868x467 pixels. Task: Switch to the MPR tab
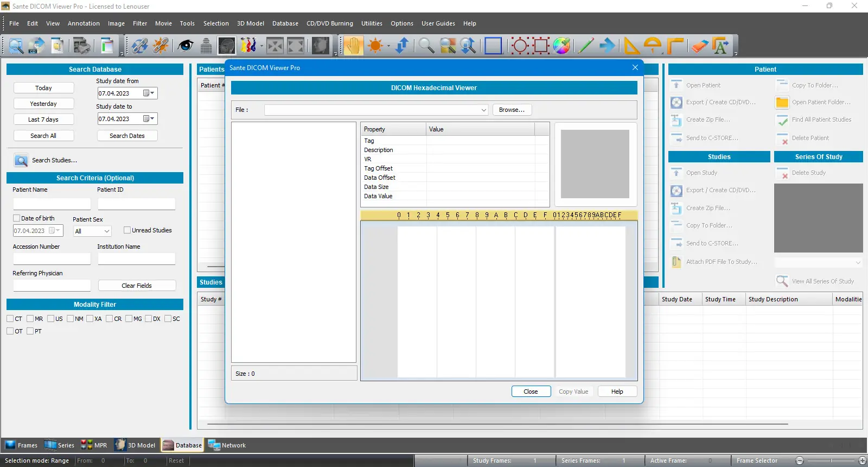94,445
